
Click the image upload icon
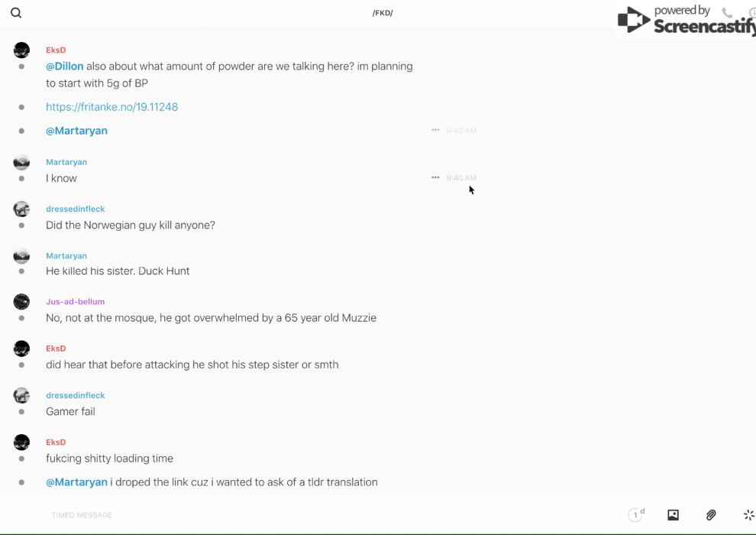pos(673,515)
